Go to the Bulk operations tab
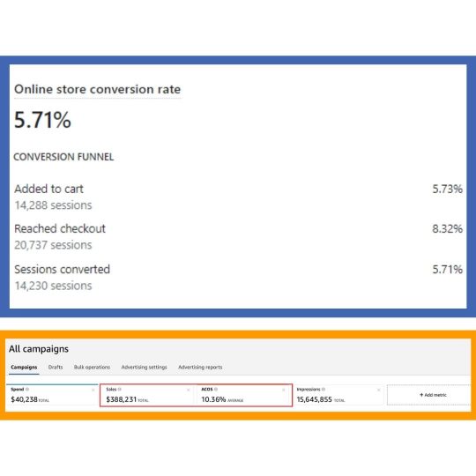Screen dimensions: 476x476 [92, 367]
